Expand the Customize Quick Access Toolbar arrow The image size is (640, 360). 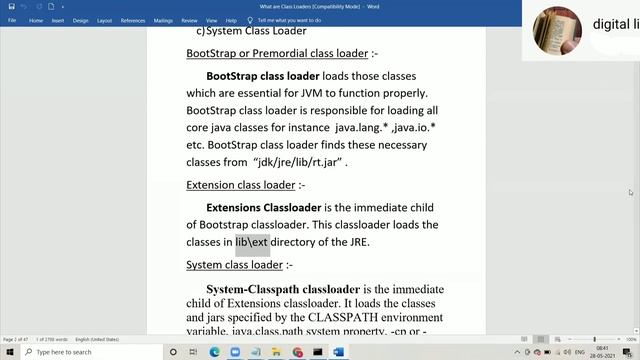tap(62, 7)
